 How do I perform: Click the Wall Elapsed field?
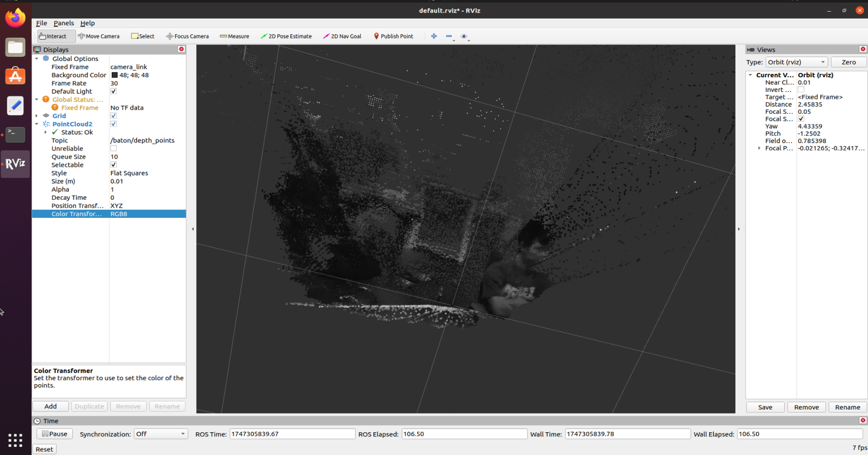click(800, 434)
